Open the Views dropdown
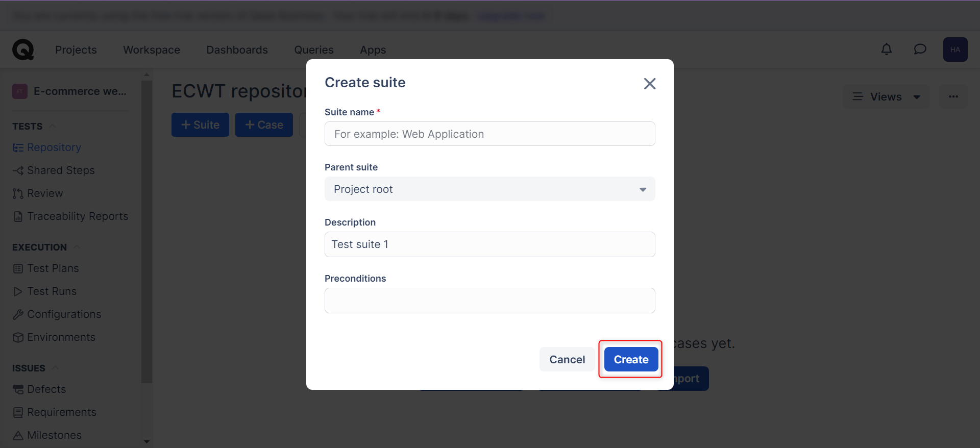Viewport: 980px width, 448px height. point(886,97)
